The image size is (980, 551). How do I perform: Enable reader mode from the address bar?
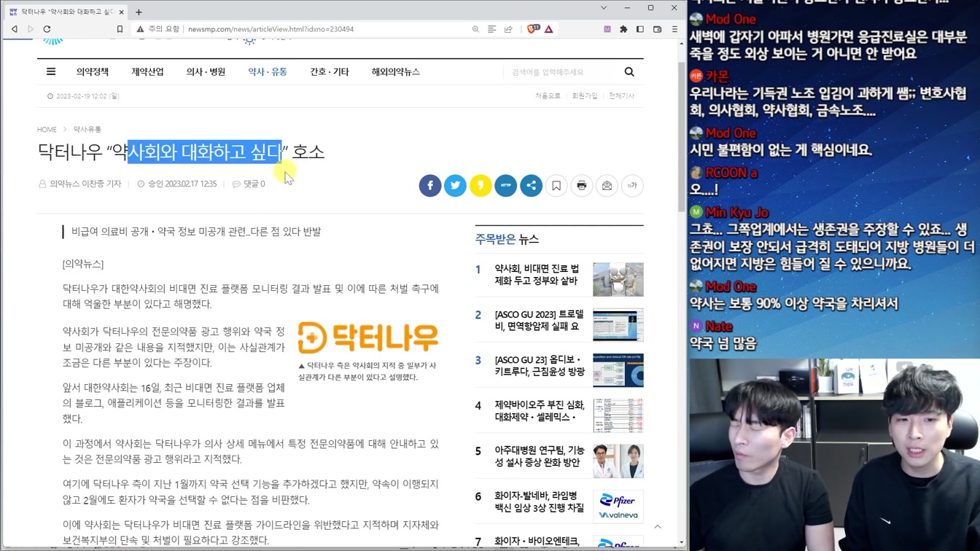[x=491, y=29]
